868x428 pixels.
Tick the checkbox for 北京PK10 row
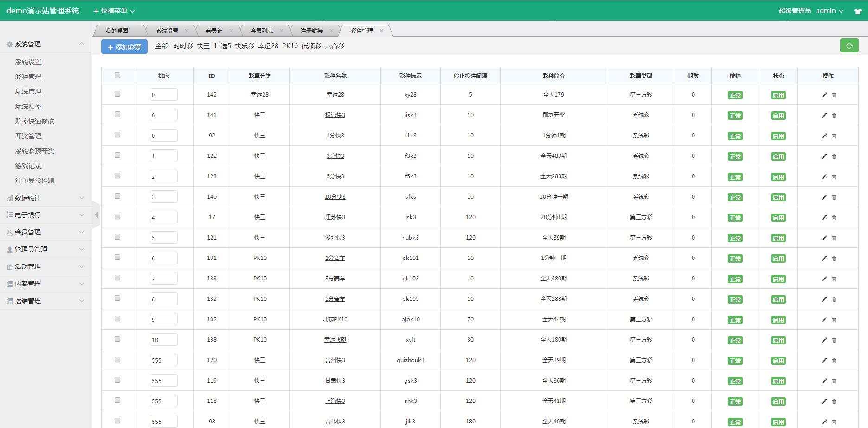click(117, 318)
